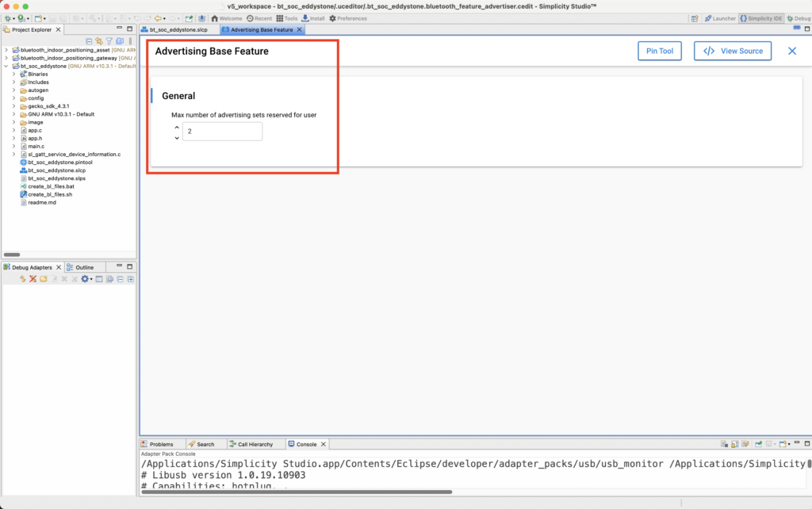Viewport: 812px width, 509px height.
Task: Click the max advertising sets input field
Action: click(222, 132)
